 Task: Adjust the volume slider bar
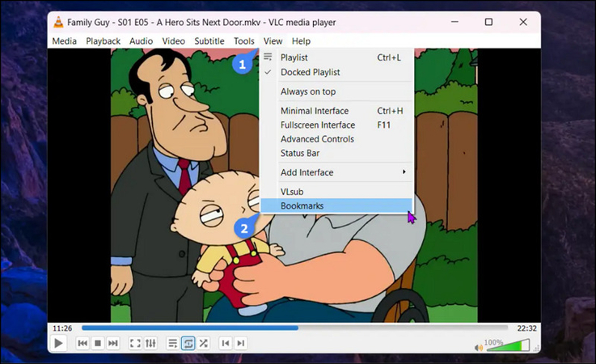(x=508, y=345)
